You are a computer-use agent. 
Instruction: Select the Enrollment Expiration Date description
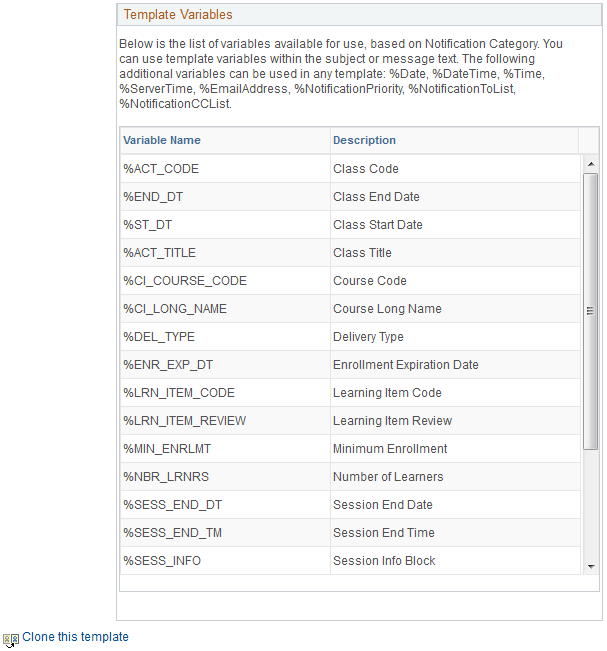[x=405, y=365]
